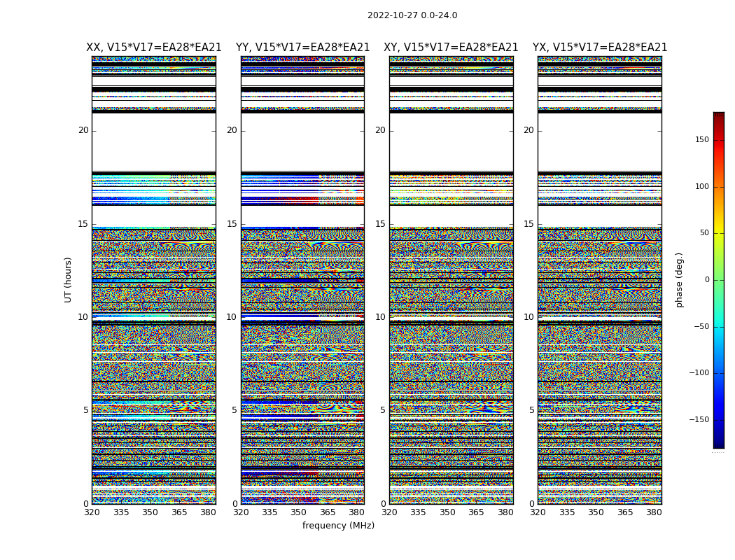Click colorbar tick label −100
The image size is (735, 560).
[699, 372]
